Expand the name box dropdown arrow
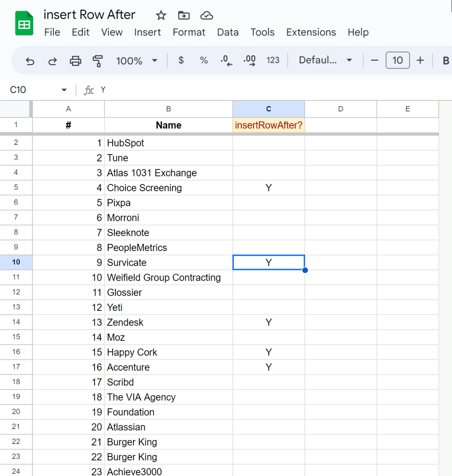Screen dimensions: 452x476 tap(64, 90)
